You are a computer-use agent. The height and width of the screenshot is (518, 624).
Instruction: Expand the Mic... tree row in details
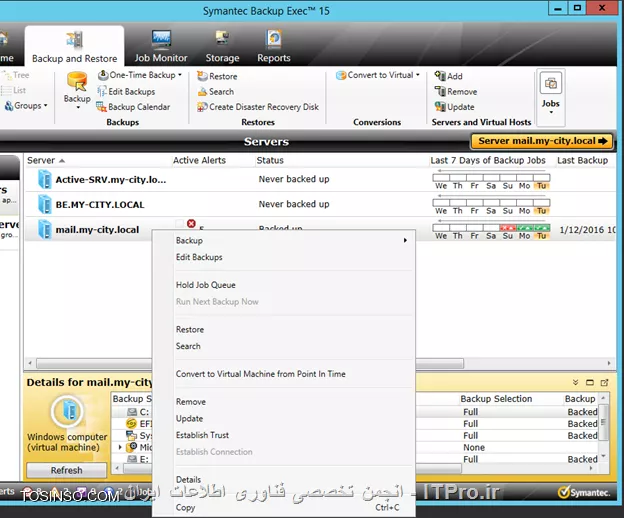click(120, 447)
